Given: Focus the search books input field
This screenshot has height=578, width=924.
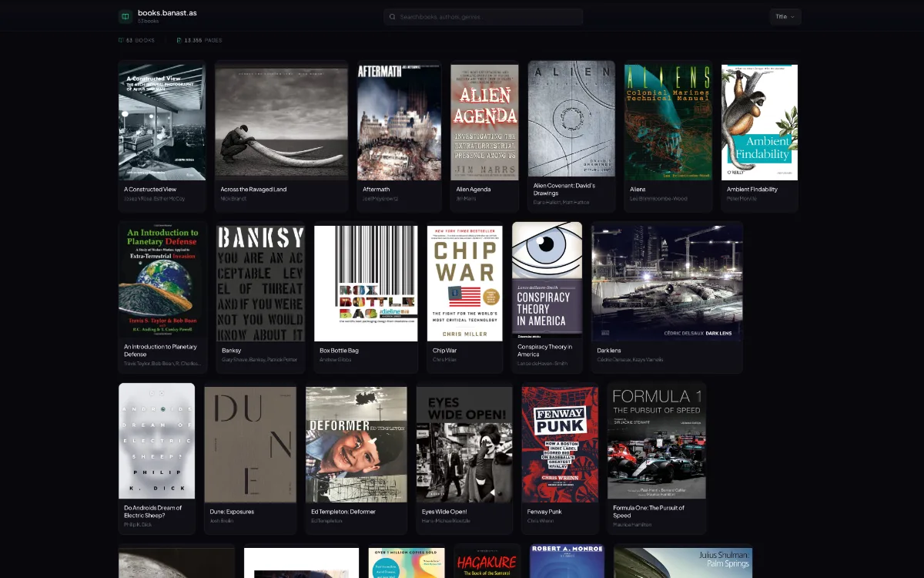Looking at the screenshot, I should [x=485, y=16].
